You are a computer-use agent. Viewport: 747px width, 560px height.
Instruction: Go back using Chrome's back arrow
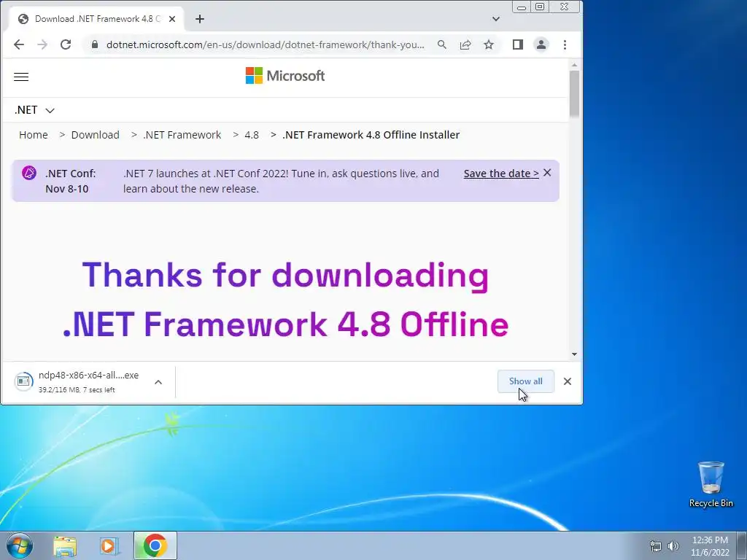[18, 44]
